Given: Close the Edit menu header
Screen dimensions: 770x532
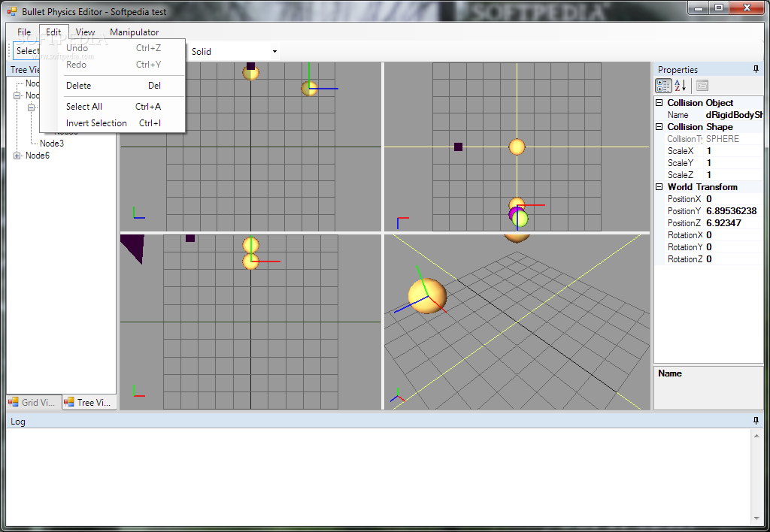Looking at the screenshot, I should pos(53,32).
